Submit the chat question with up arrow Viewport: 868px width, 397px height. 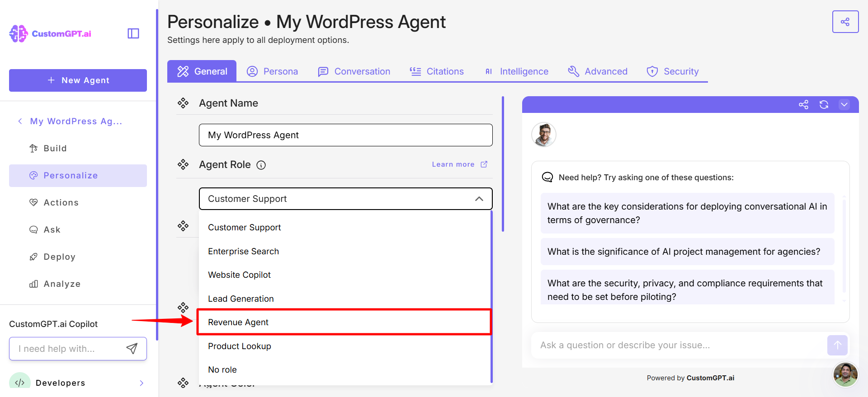click(837, 345)
